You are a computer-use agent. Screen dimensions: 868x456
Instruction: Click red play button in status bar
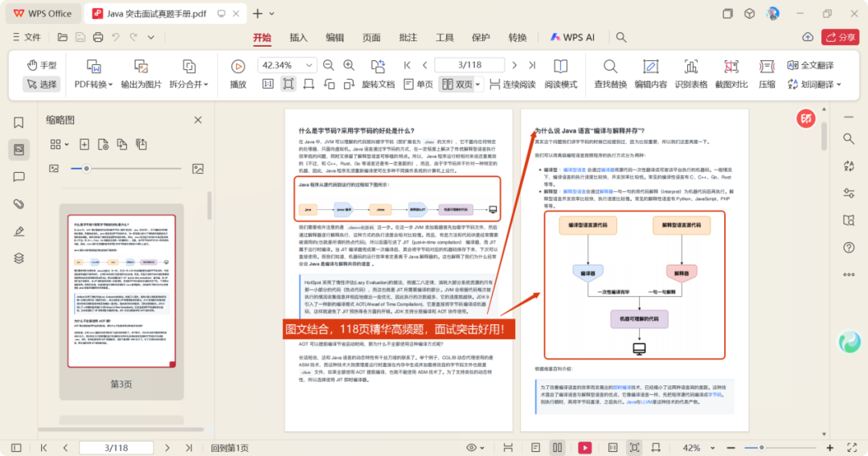(x=584, y=448)
